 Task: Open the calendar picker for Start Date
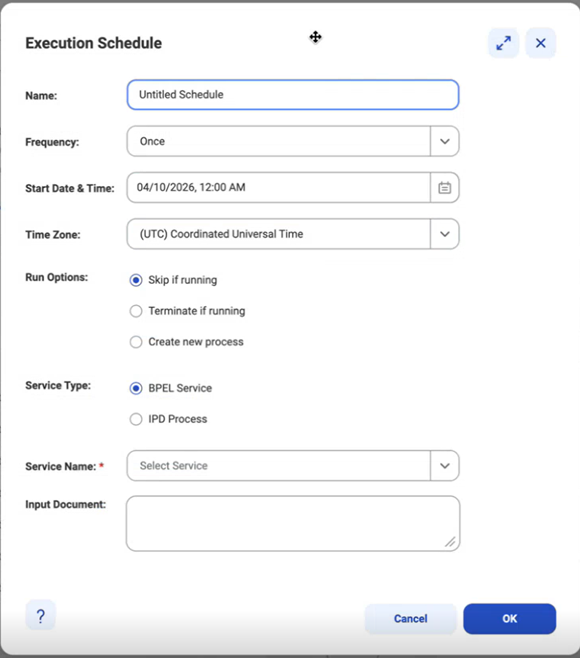pyautogui.click(x=444, y=188)
